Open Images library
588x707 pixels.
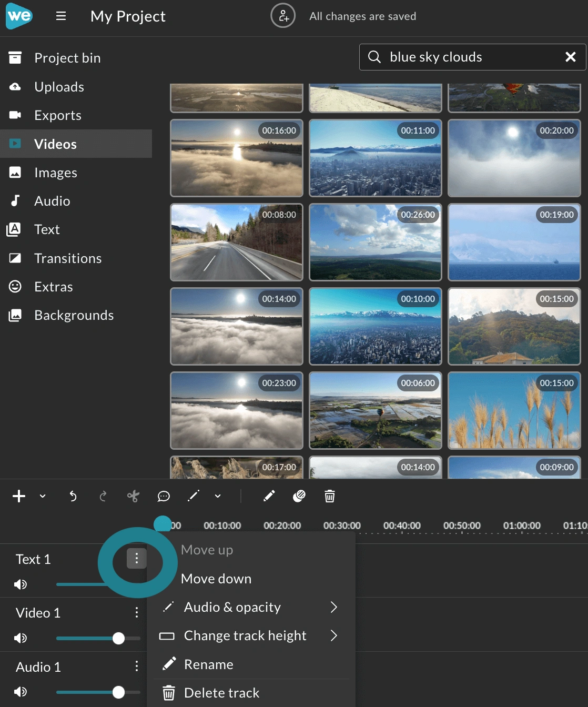[x=76, y=173]
